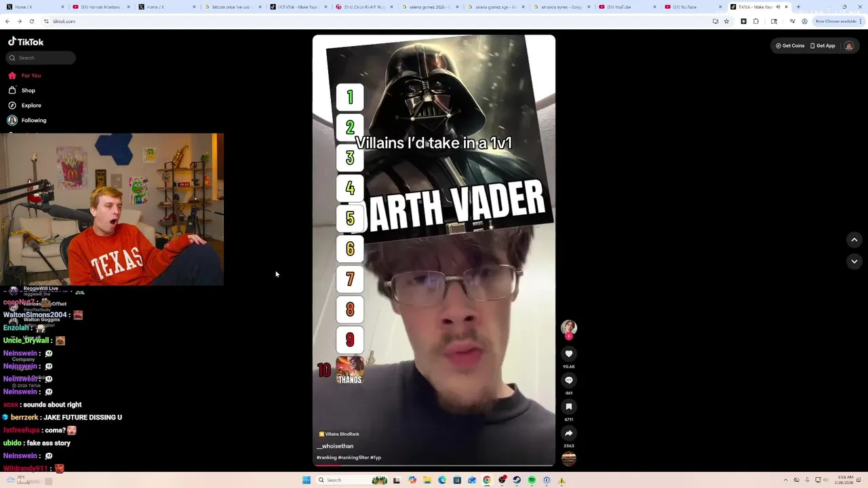The image size is (868, 488).
Task: Go to next video with down chevron
Action: [854, 261]
